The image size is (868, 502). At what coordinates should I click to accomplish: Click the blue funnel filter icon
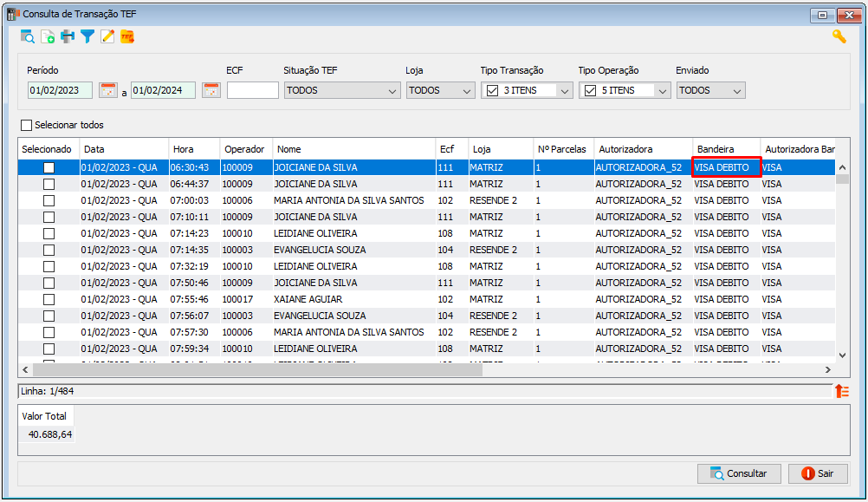point(87,37)
